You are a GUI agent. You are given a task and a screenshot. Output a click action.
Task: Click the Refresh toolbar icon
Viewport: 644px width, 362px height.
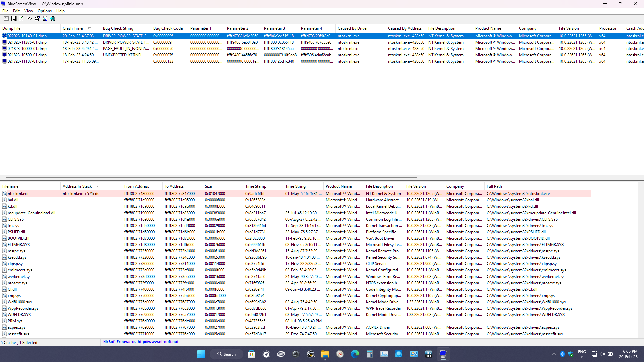(21, 19)
